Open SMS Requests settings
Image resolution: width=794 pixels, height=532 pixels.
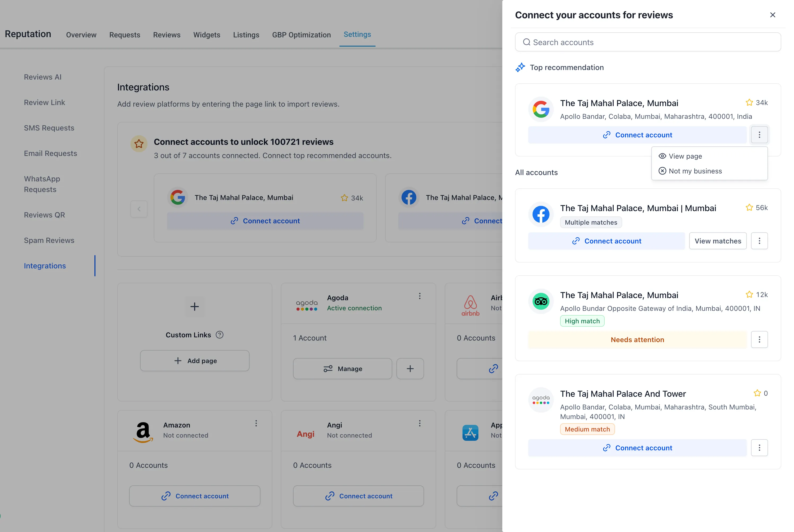(x=49, y=128)
